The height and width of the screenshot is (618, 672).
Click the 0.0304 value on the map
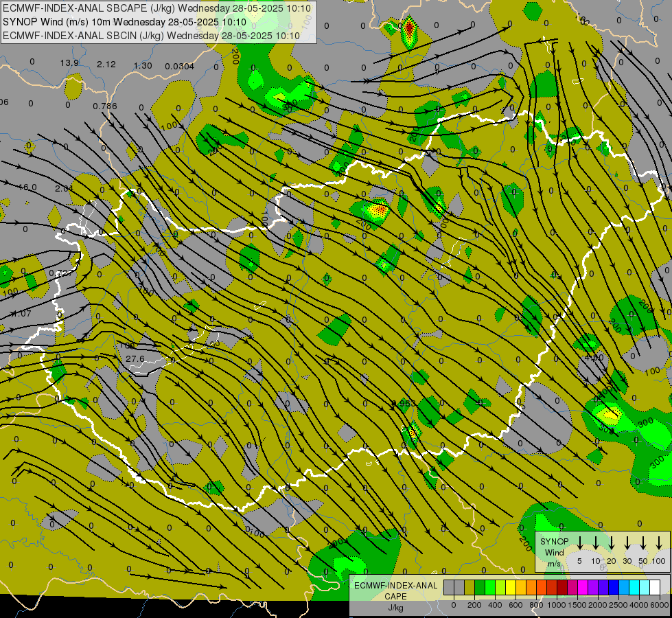click(x=180, y=67)
